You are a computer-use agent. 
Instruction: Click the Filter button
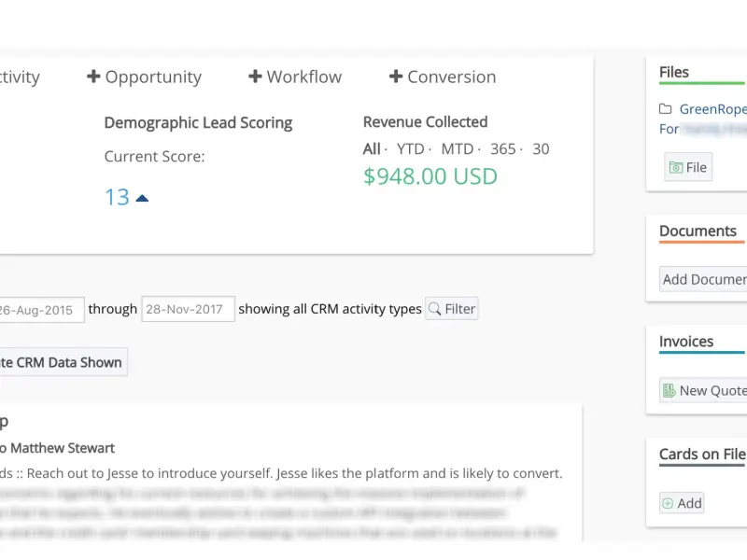452,309
